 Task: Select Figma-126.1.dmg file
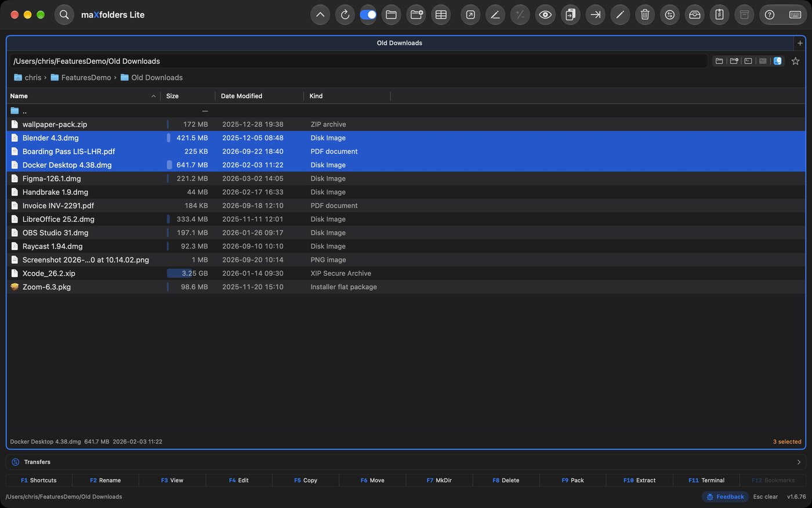pyautogui.click(x=406, y=178)
